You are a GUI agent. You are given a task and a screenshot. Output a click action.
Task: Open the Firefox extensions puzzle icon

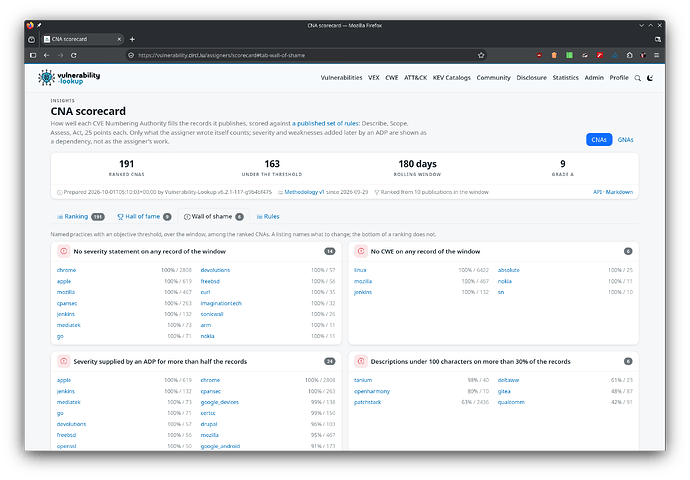point(629,55)
